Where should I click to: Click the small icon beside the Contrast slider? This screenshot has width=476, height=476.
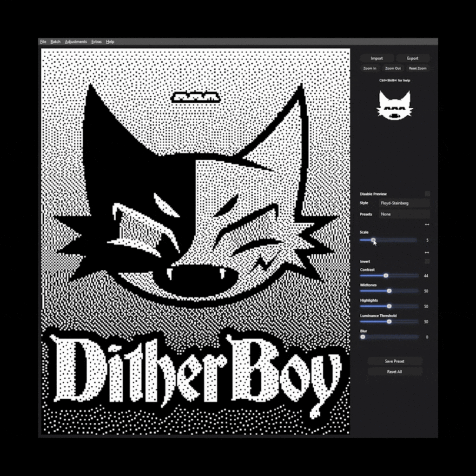(426, 275)
